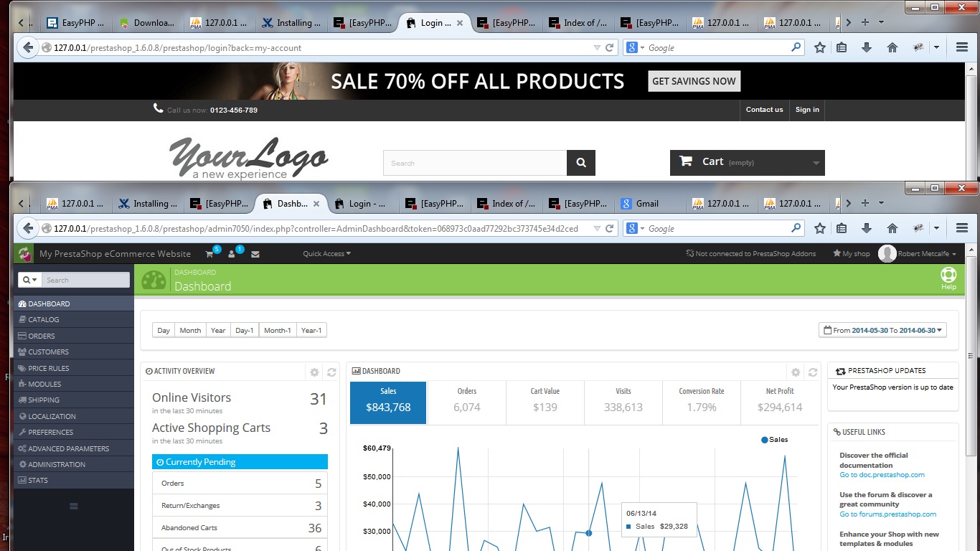This screenshot has width=980, height=551.
Task: Open a new tab in dashboard window
Action: click(x=864, y=203)
